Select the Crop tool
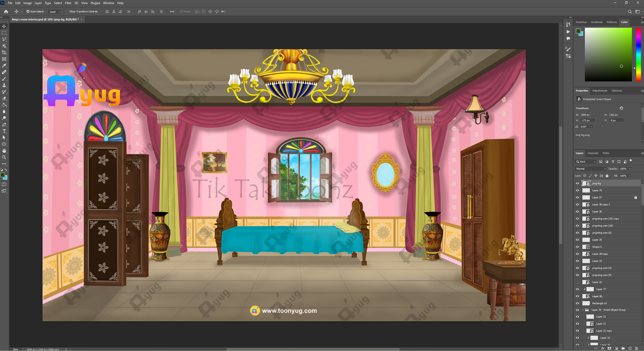Image resolution: width=644 pixels, height=351 pixels. pos(4,52)
